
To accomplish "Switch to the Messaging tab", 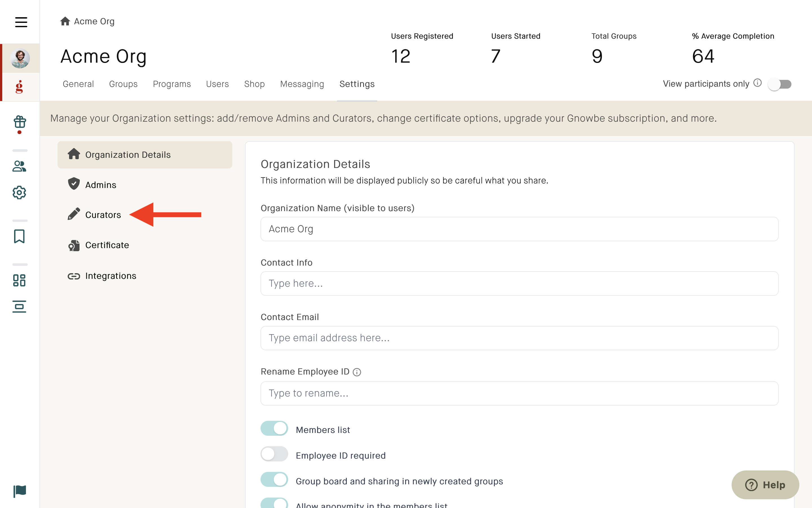I will point(302,84).
